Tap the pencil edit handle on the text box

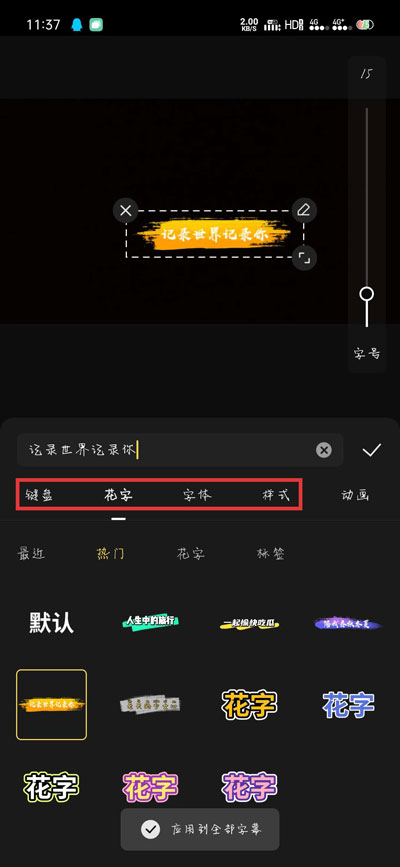pyautogui.click(x=304, y=210)
